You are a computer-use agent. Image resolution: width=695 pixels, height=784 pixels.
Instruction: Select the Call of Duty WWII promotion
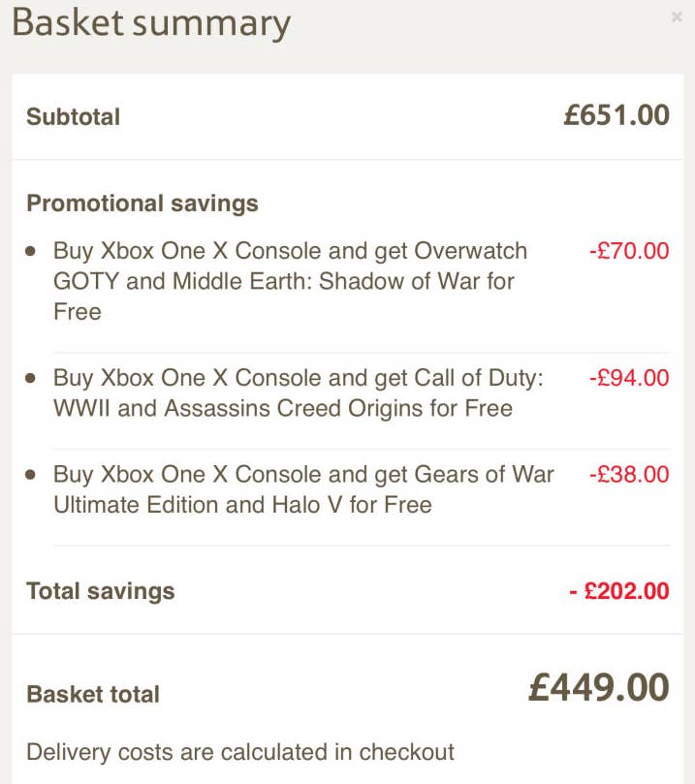click(298, 392)
